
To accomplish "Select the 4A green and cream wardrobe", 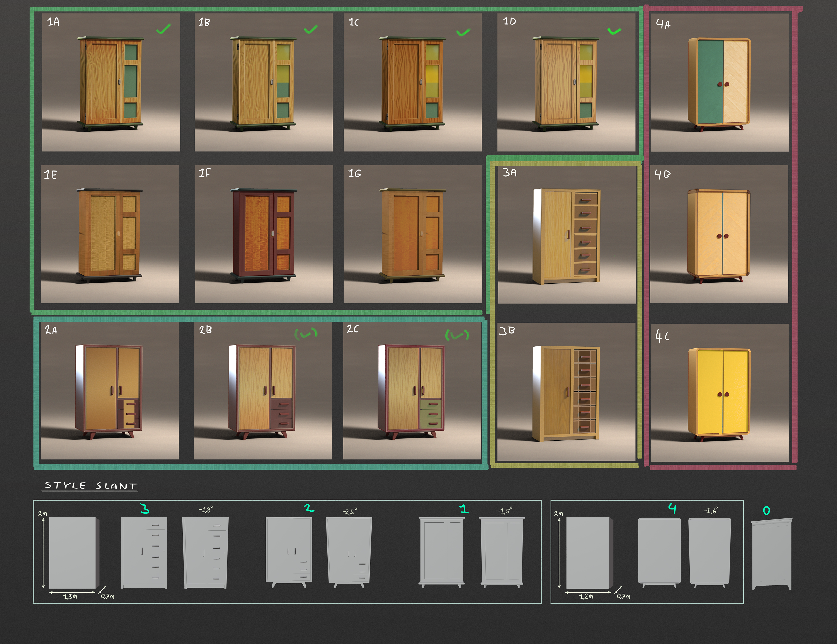I will click(720, 82).
